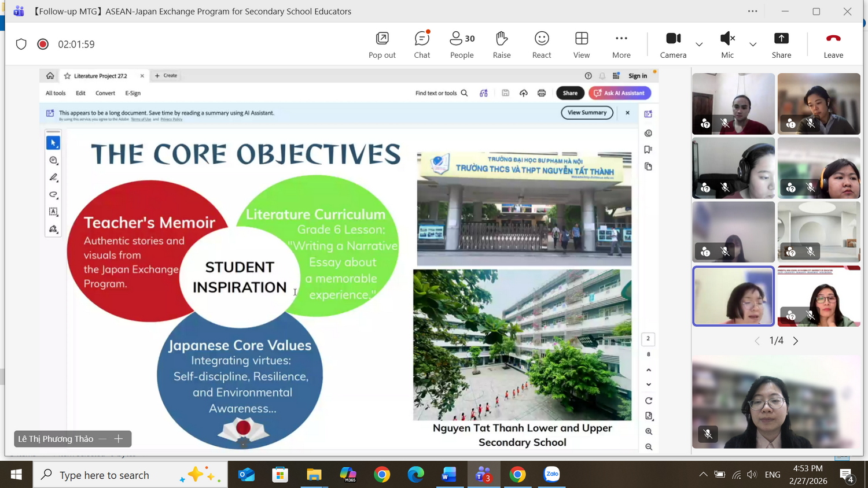Select the Highlight tool in Acrobat
This screenshot has height=488, width=868.
pos(53,178)
